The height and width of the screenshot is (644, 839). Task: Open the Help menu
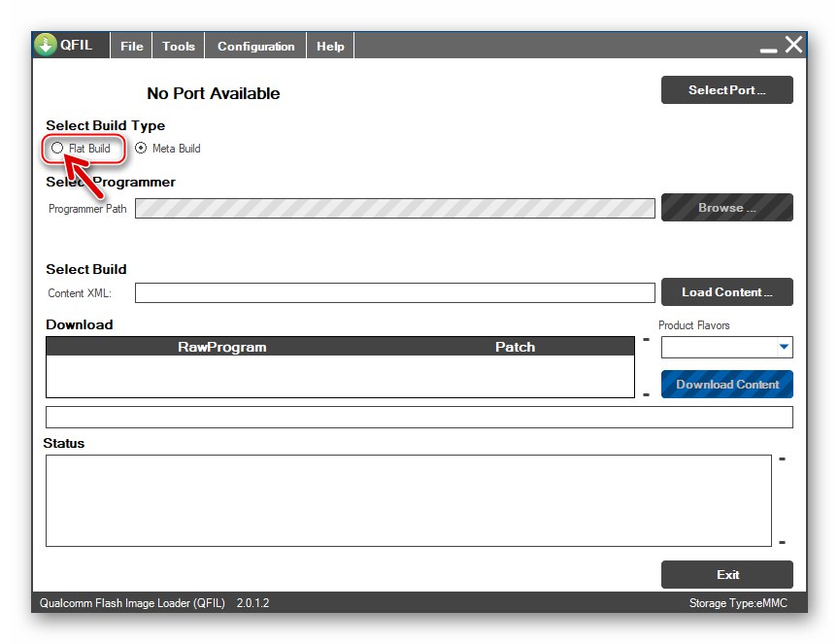click(330, 46)
